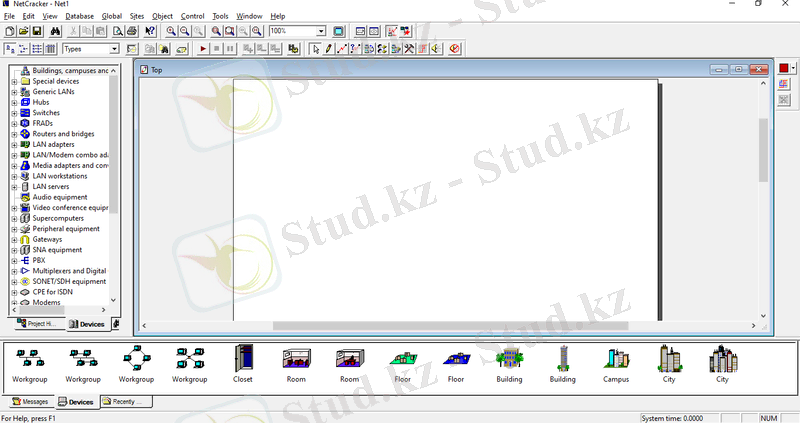
Task: Click the hammer and wrench tools icon
Action: 409,49
